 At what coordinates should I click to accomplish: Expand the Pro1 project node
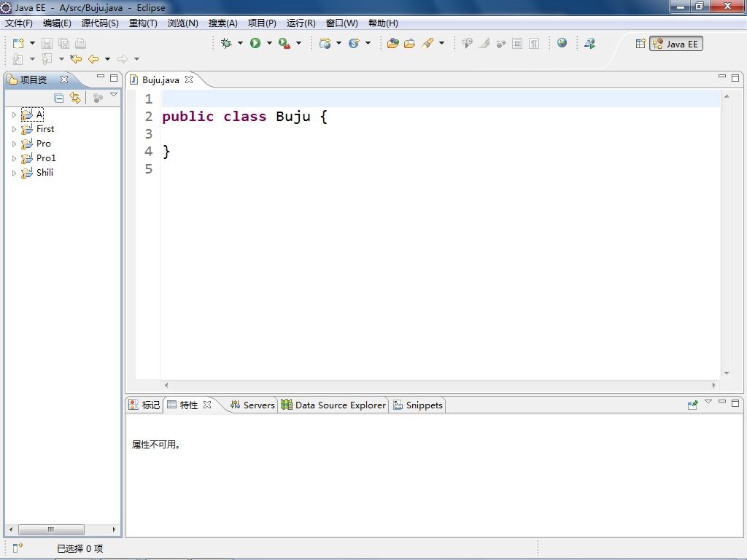[x=14, y=158]
